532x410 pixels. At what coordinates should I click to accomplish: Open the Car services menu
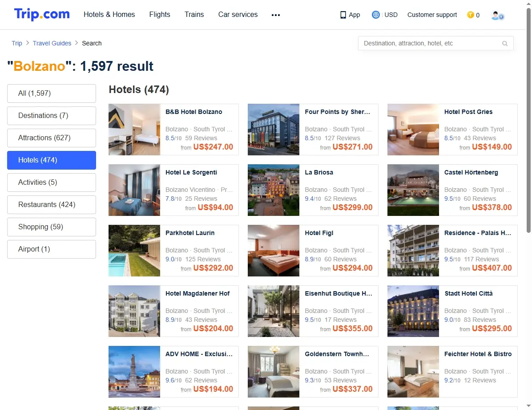(238, 14)
